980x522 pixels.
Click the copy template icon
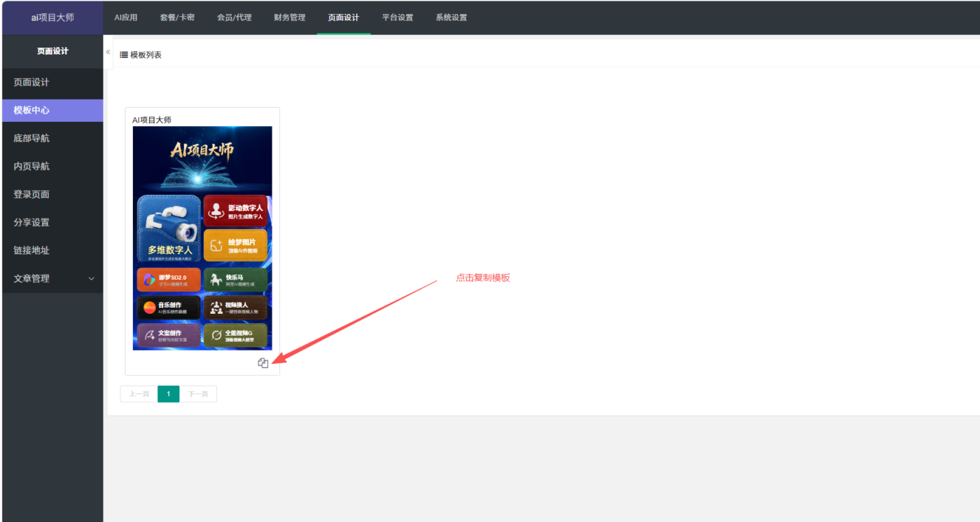tap(263, 363)
